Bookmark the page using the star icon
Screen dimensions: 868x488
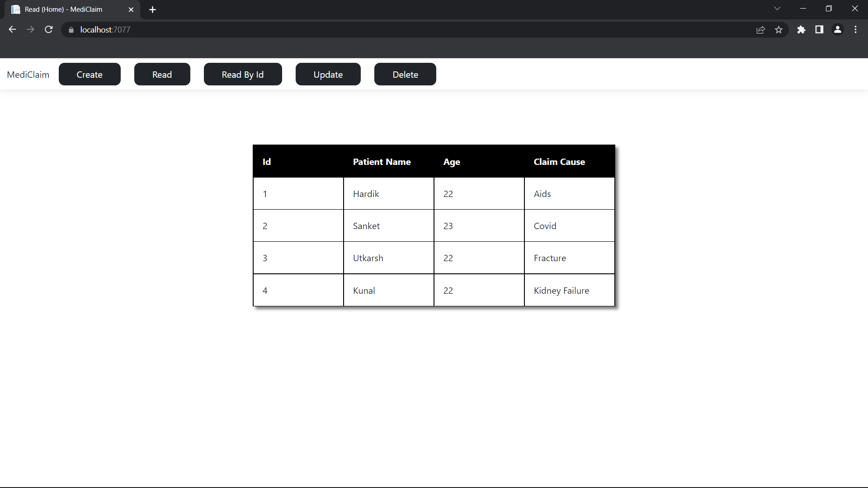(779, 29)
